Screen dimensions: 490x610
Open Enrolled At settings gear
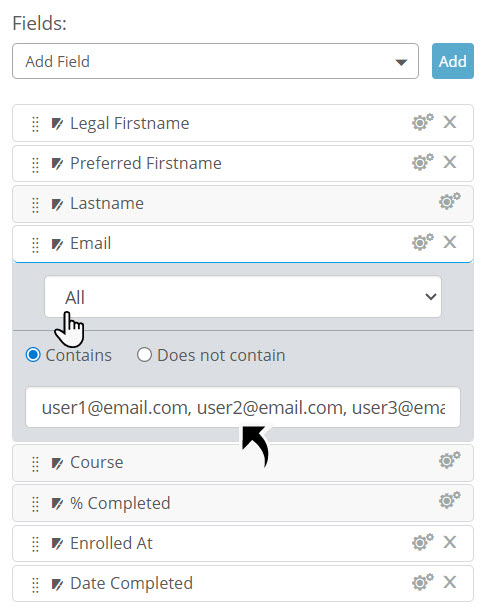pyautogui.click(x=422, y=542)
